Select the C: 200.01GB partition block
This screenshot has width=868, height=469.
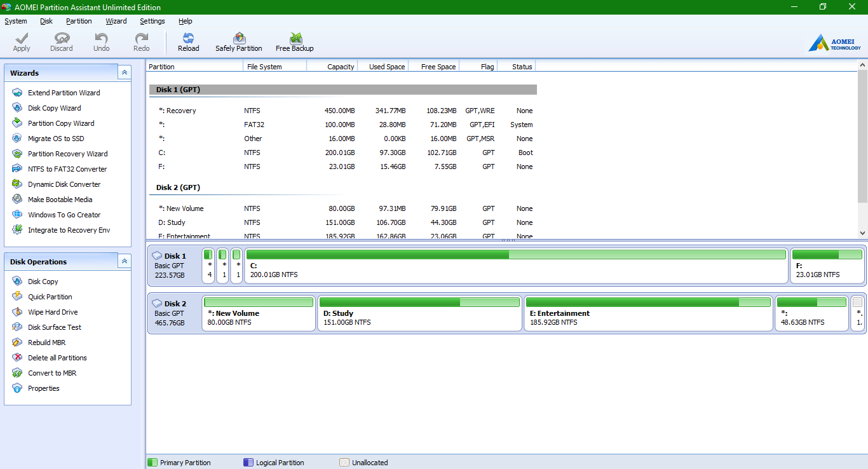pos(516,265)
